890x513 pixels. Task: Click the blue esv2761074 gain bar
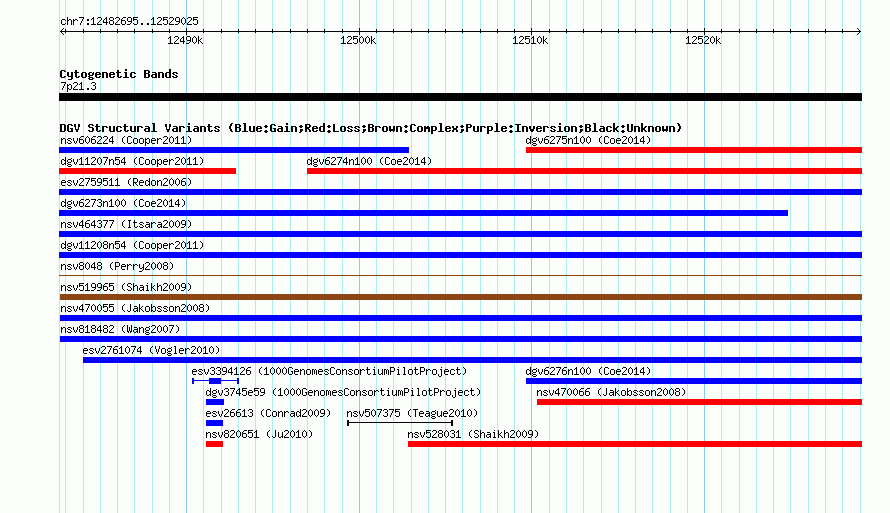pos(472,360)
